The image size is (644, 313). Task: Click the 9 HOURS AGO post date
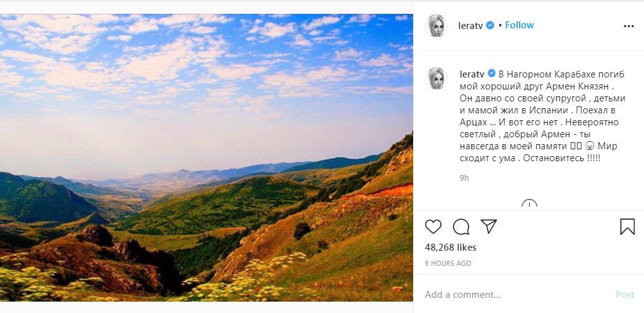click(448, 263)
